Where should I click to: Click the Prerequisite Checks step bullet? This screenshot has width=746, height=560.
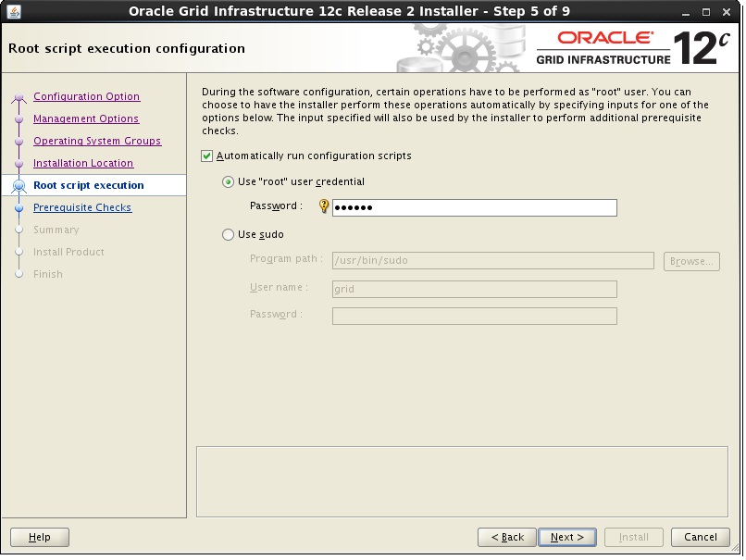[x=19, y=208]
